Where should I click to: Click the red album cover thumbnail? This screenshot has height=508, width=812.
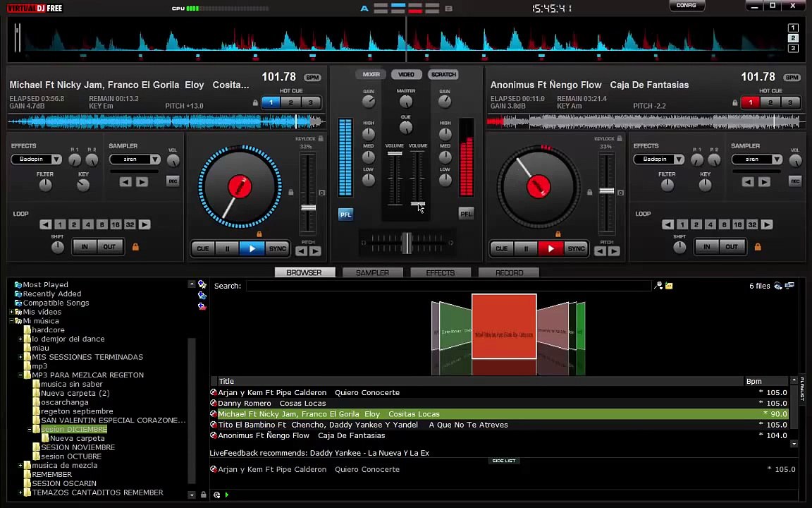click(504, 327)
